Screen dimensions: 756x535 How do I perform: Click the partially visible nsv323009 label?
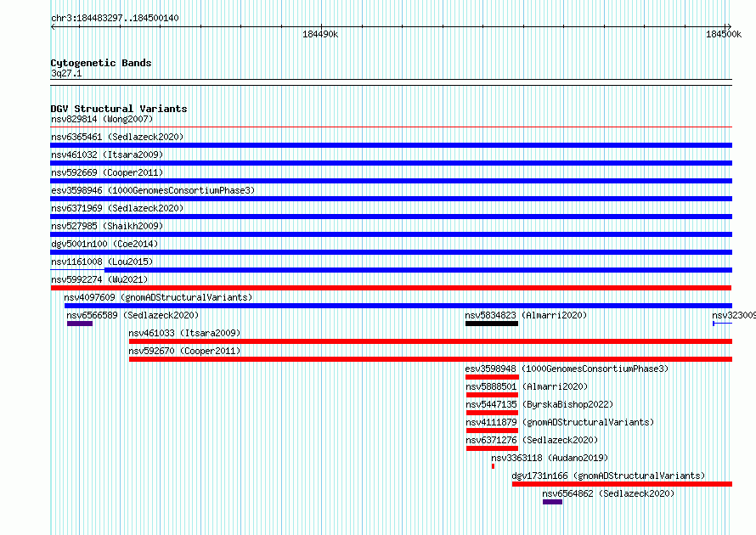click(x=734, y=315)
